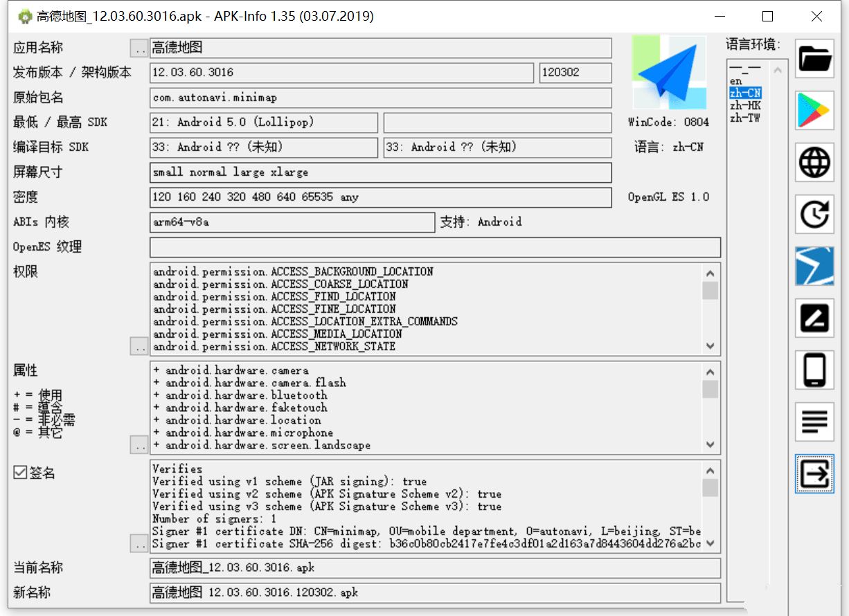Click the smartphone device icon button
Screen dimensions: 849x616
tap(814, 370)
